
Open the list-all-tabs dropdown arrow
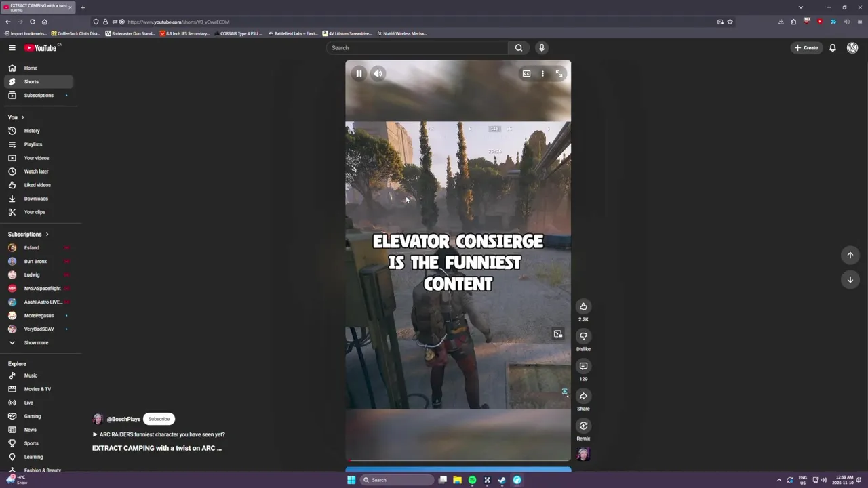(801, 7)
